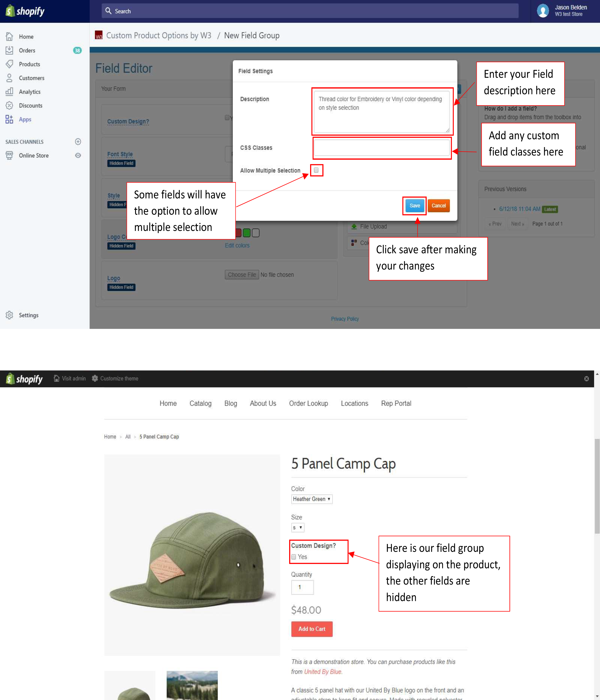Open the Size dropdown
The image size is (600, 700).
click(297, 527)
